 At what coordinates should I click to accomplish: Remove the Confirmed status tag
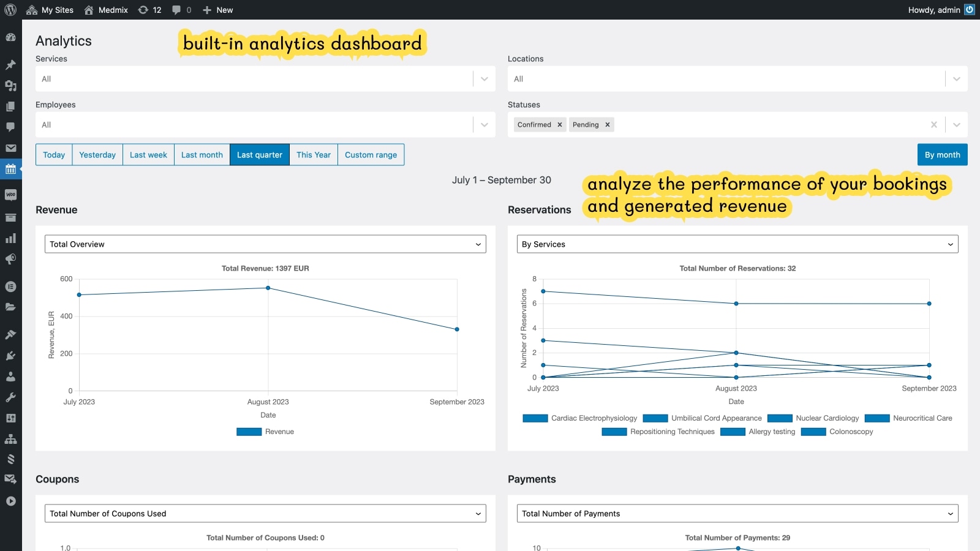coord(559,125)
